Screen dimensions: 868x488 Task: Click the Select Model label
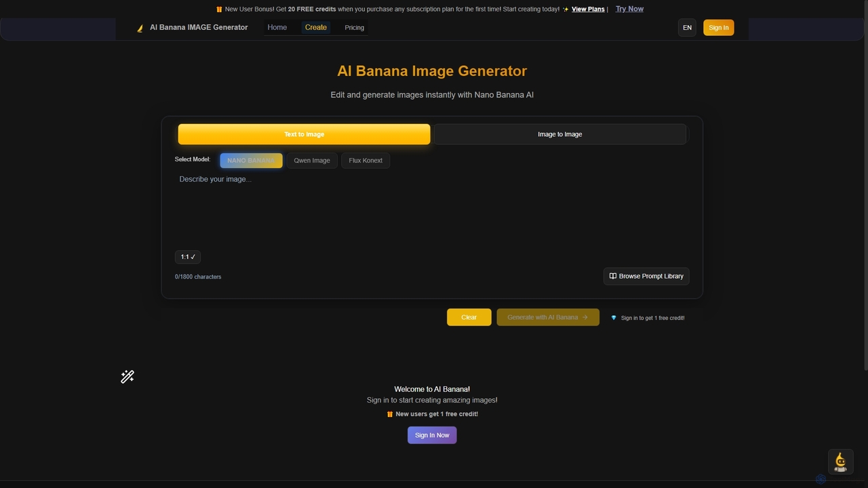click(193, 159)
